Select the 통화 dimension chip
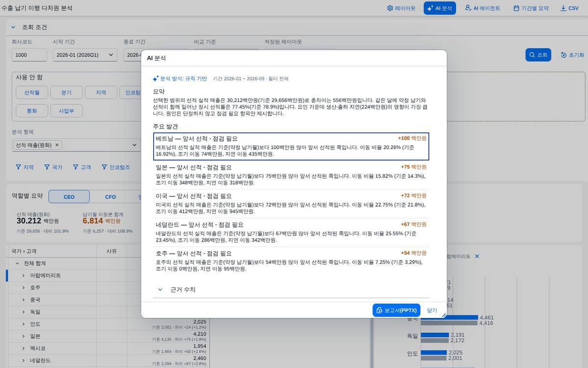This screenshot has width=588, height=368. point(32,110)
